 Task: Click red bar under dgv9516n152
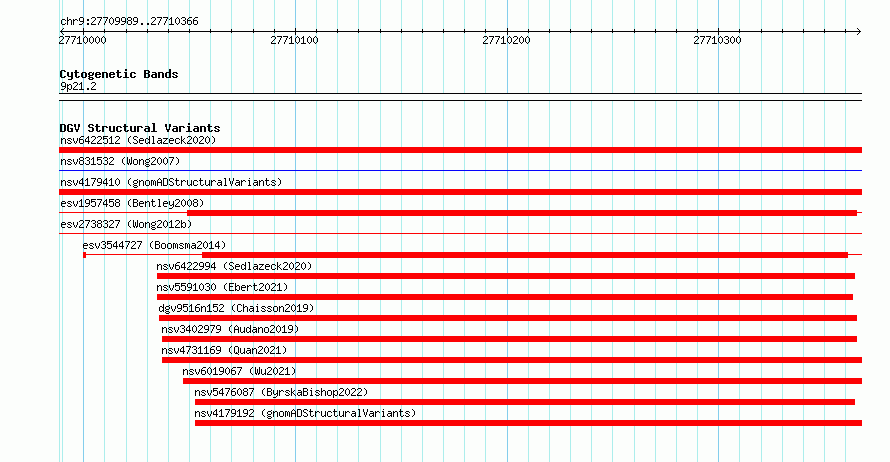pyautogui.click(x=508, y=318)
